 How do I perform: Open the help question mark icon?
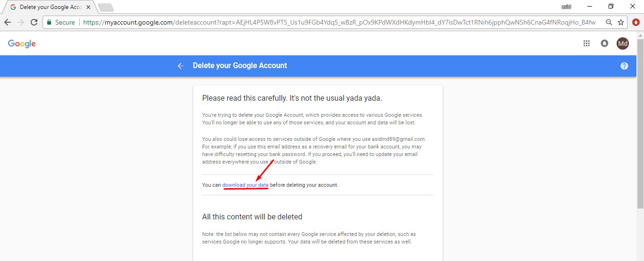tap(624, 66)
